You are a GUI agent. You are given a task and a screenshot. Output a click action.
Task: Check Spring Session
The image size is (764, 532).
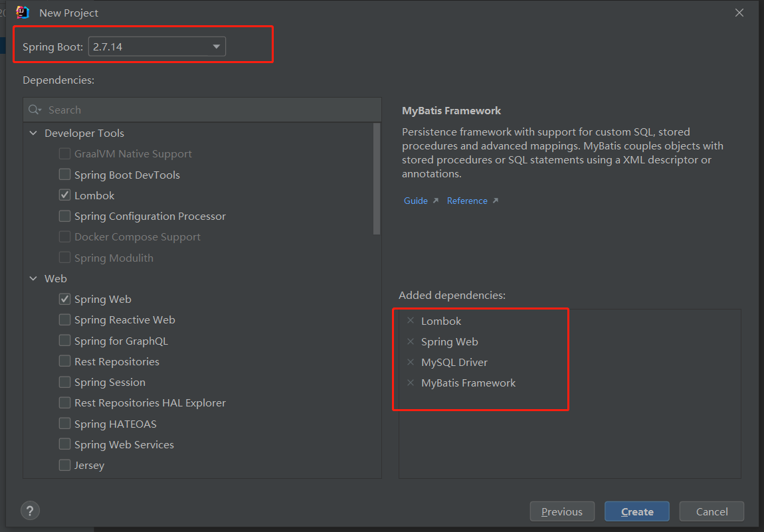(x=64, y=382)
